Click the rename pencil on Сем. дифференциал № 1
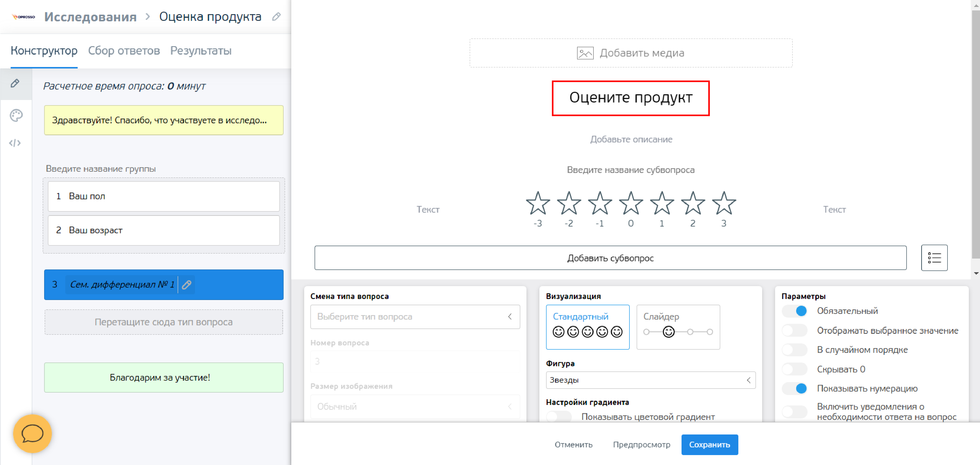 click(186, 284)
